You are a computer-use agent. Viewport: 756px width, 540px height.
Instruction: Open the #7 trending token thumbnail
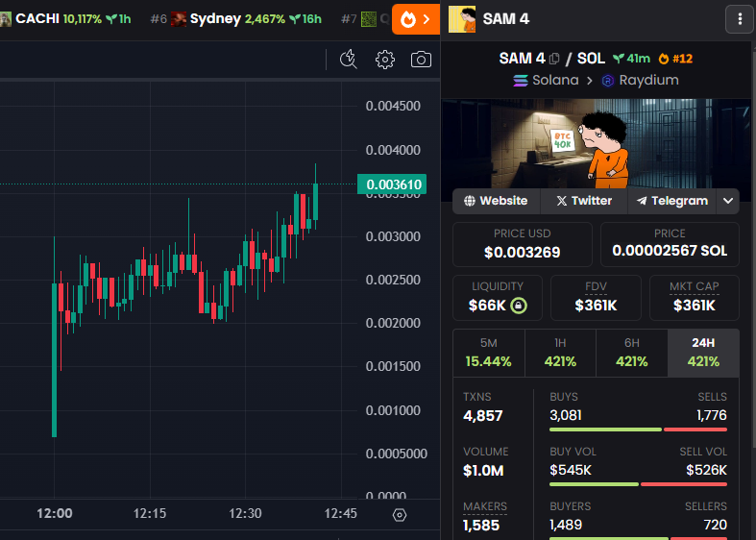pyautogui.click(x=369, y=19)
